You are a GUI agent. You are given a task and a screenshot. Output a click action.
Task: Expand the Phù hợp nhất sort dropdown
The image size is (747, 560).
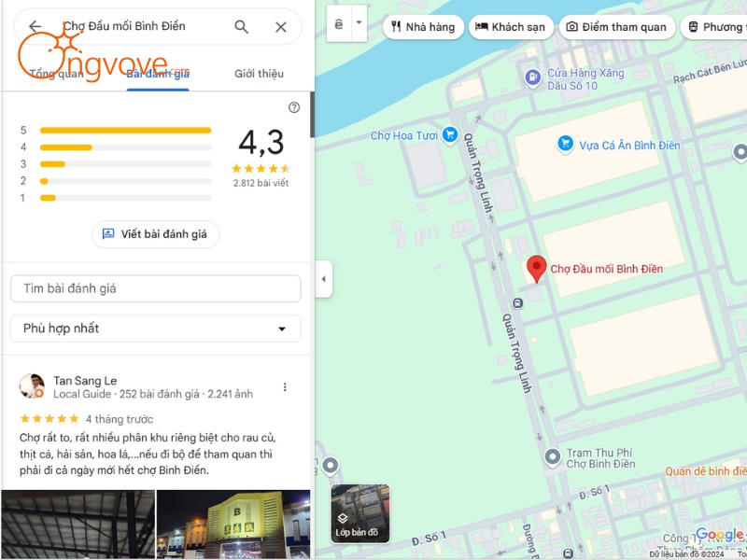coord(155,329)
